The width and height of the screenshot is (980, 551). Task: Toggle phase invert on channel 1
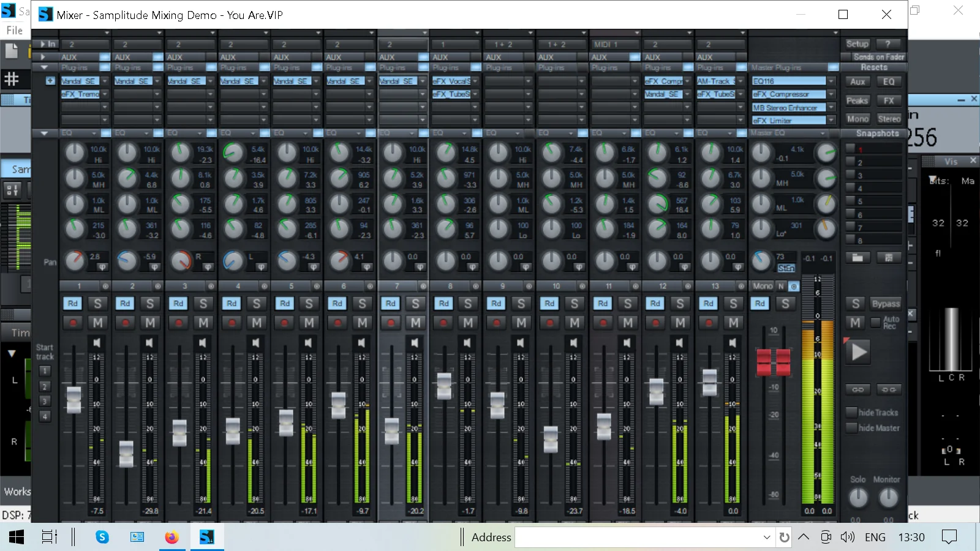pyautogui.click(x=102, y=267)
